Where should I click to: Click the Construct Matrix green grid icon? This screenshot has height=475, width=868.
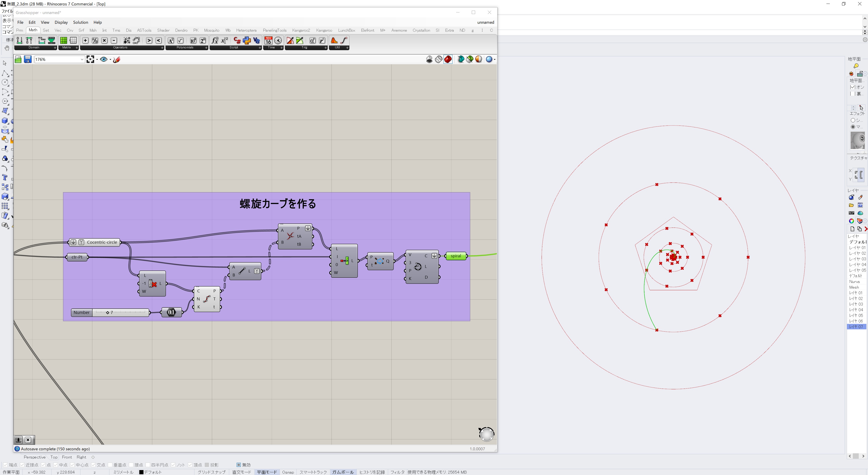63,40
